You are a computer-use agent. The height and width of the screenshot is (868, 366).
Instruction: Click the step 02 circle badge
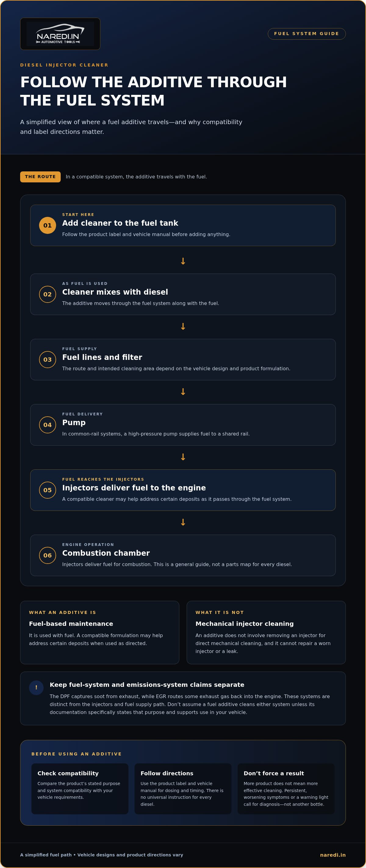click(x=48, y=294)
